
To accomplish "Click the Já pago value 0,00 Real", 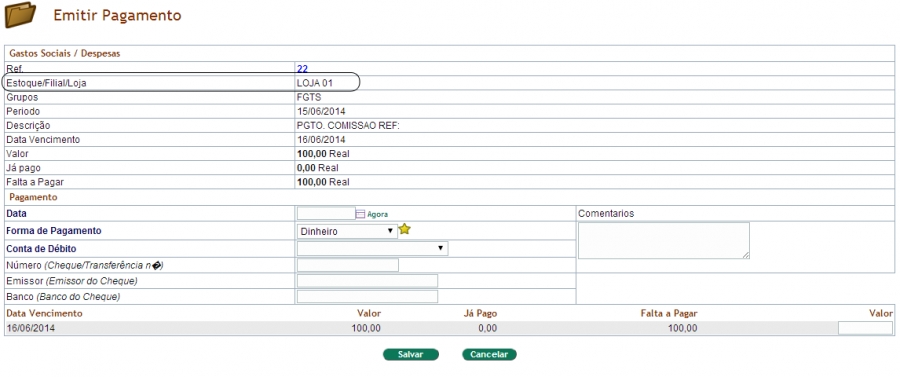I will pyautogui.click(x=317, y=168).
